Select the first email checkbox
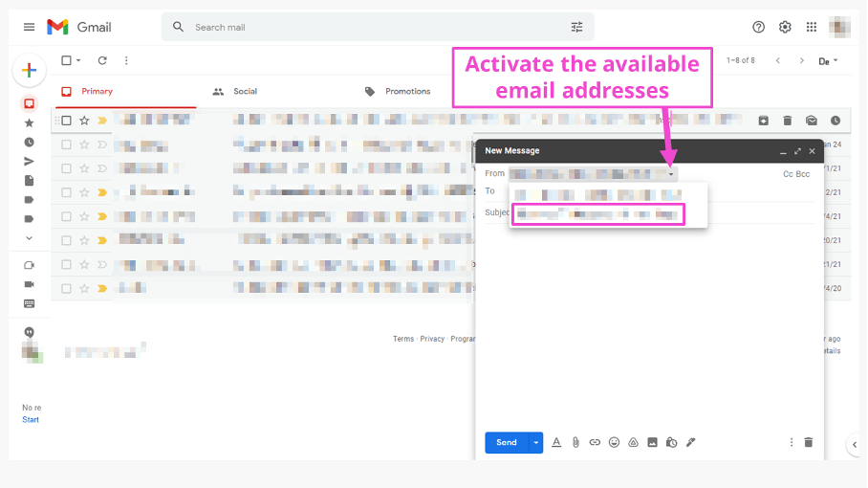This screenshot has height=488, width=868. pyautogui.click(x=66, y=121)
